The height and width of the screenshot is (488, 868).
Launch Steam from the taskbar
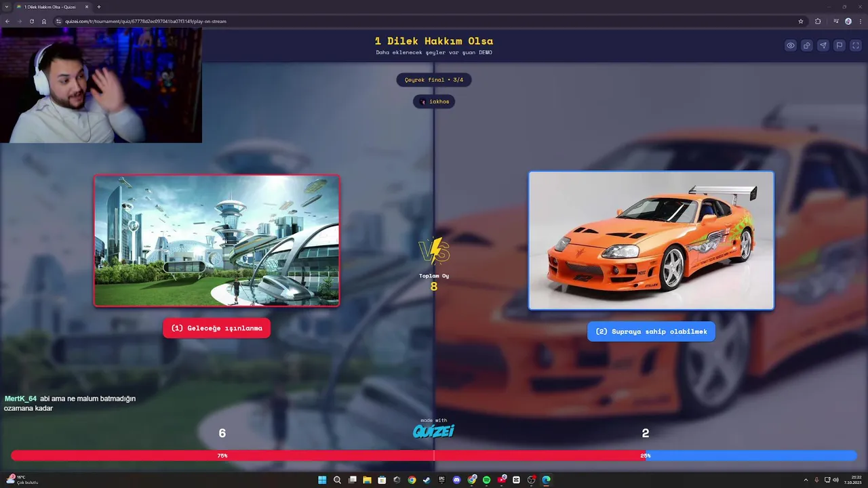pos(427,480)
